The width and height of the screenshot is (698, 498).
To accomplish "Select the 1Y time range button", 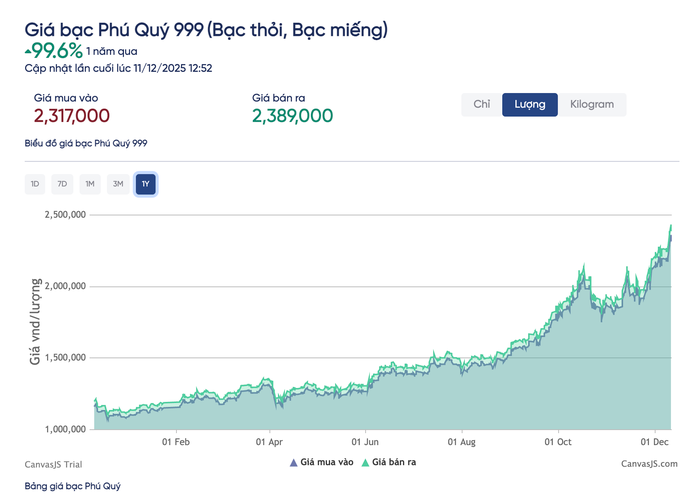I will coord(146,184).
